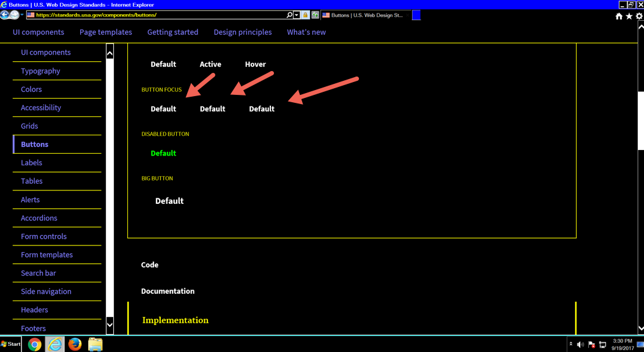Click the security lock icon
This screenshot has width=644, height=352.
[306, 15]
